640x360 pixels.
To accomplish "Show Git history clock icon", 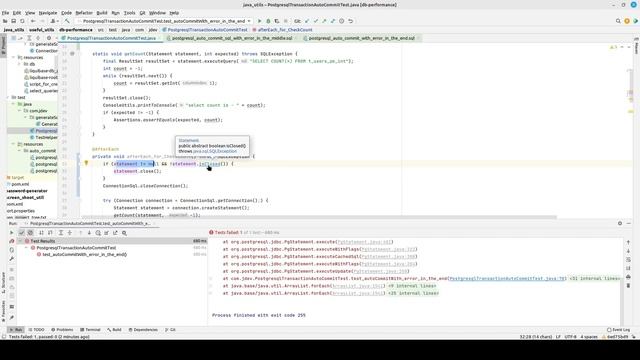I will tap(342, 21).
